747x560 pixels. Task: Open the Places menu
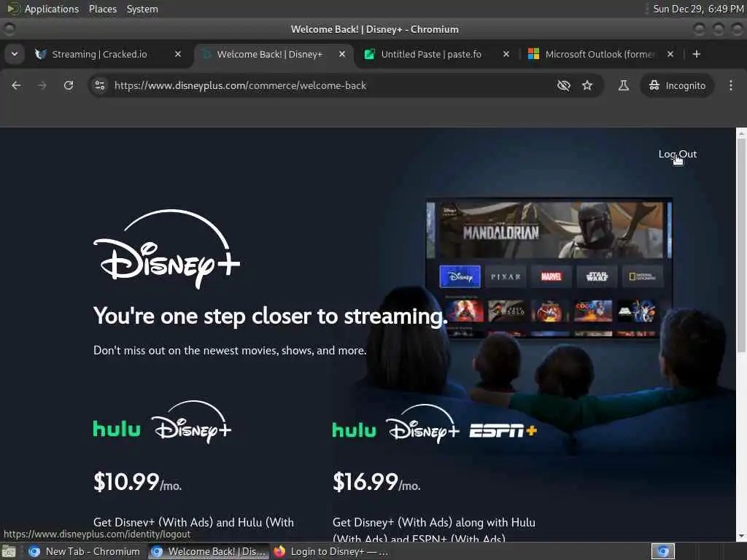(102, 9)
